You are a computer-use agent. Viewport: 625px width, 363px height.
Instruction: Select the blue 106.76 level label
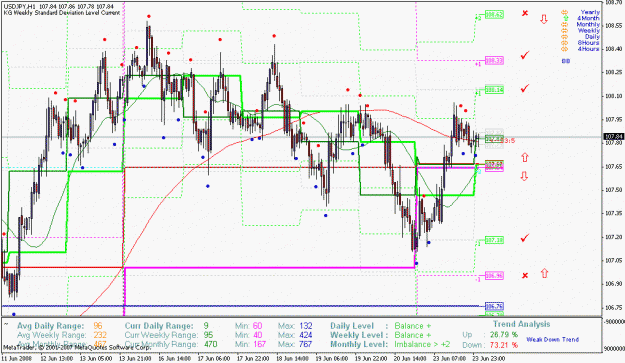pos(494,306)
